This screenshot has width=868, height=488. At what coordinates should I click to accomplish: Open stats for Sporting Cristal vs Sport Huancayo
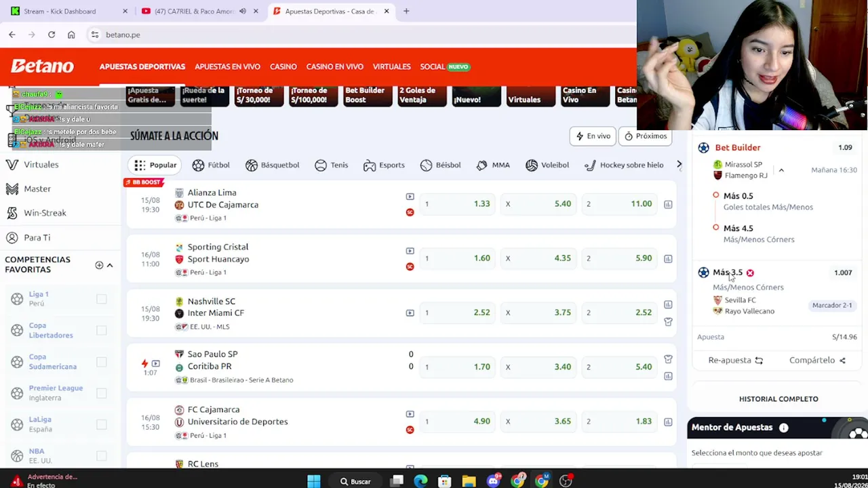click(x=668, y=258)
